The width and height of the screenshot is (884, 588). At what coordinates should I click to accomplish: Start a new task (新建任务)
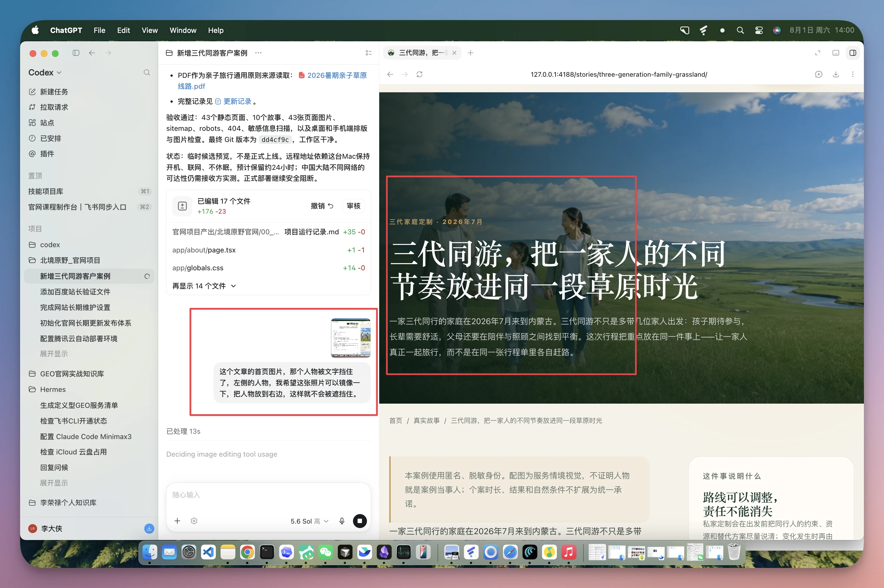click(49, 92)
